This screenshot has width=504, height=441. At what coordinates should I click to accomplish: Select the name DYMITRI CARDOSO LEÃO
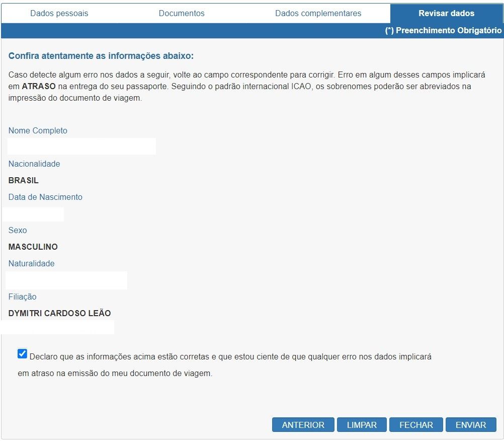click(x=59, y=314)
